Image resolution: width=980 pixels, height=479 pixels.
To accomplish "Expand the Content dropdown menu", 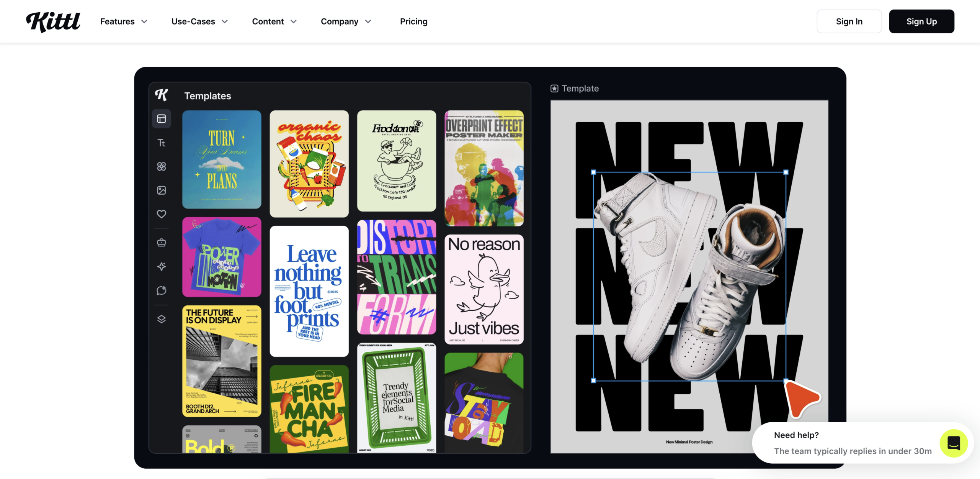I will click(x=274, y=21).
